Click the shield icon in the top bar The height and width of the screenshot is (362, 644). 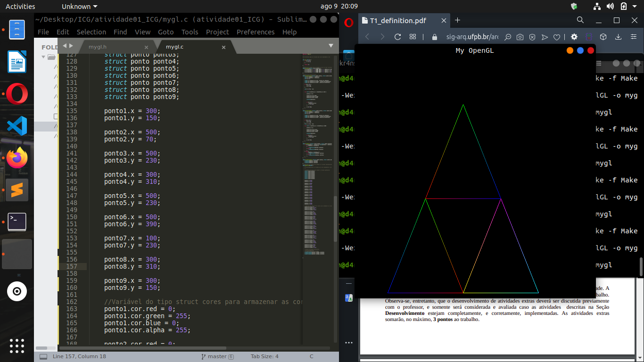(574, 7)
